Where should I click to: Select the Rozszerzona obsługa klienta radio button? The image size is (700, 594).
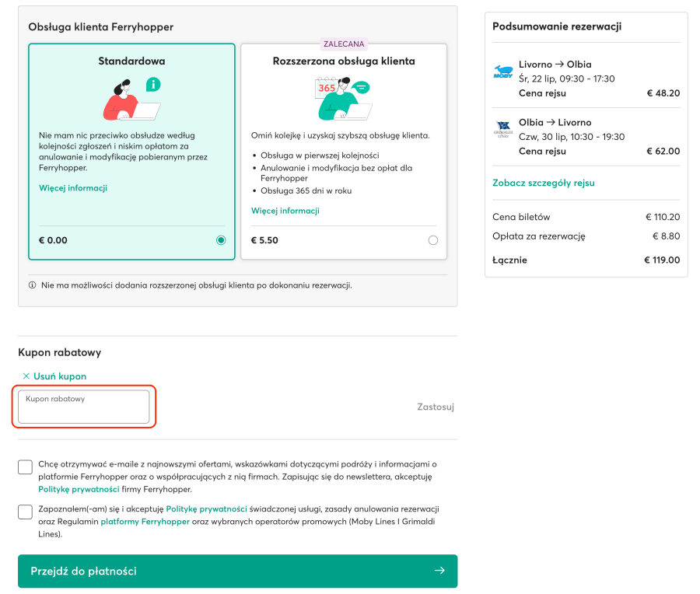pyautogui.click(x=433, y=240)
